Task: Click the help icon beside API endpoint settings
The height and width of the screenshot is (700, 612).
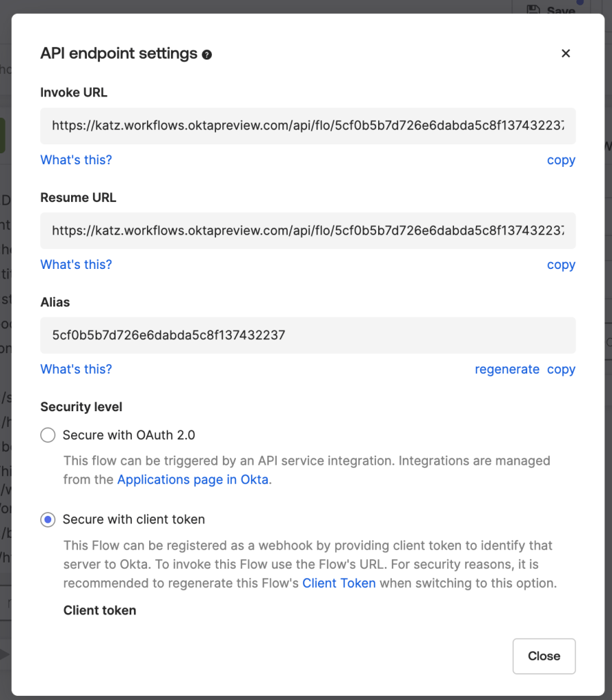Action: click(207, 54)
